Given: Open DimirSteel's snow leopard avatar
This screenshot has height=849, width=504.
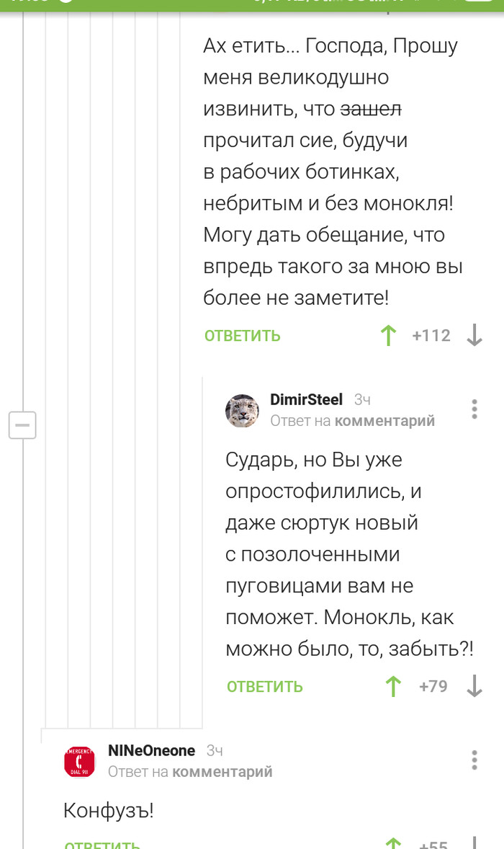Looking at the screenshot, I should tap(243, 410).
